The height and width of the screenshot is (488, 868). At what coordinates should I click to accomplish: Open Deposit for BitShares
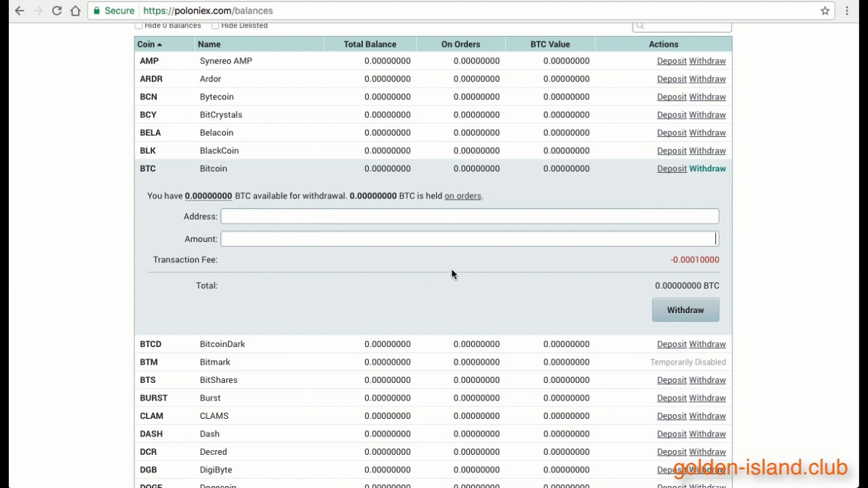click(672, 380)
